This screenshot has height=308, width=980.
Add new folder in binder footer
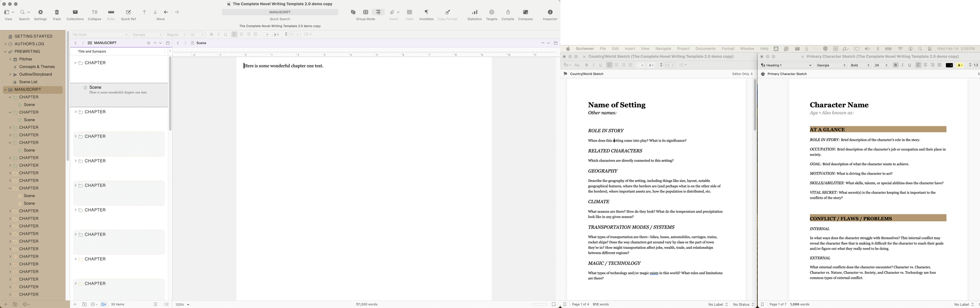coord(15,304)
